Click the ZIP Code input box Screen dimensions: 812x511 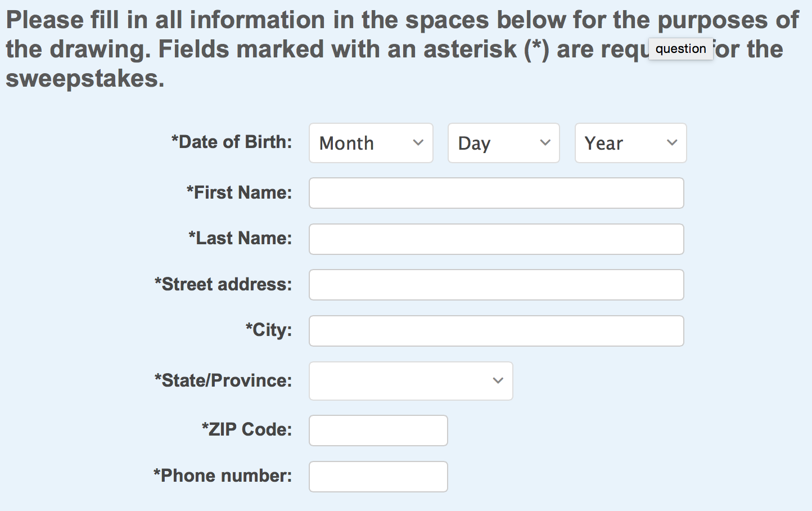[x=378, y=431]
